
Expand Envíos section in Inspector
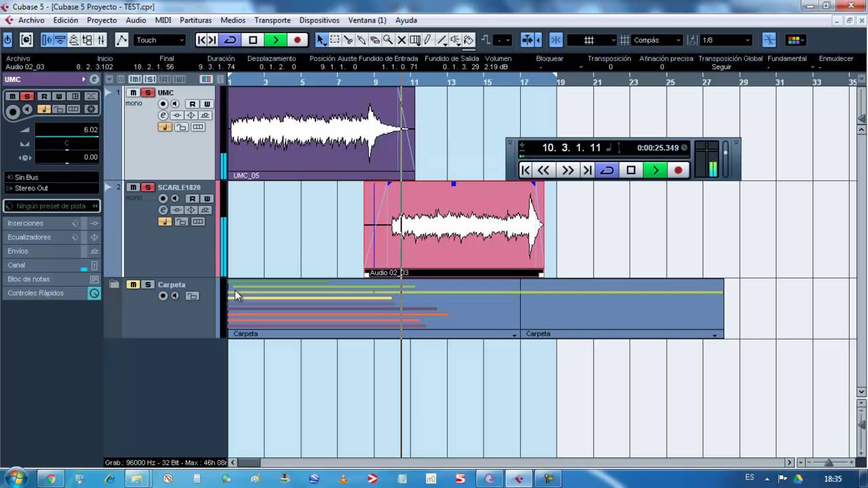[52, 251]
